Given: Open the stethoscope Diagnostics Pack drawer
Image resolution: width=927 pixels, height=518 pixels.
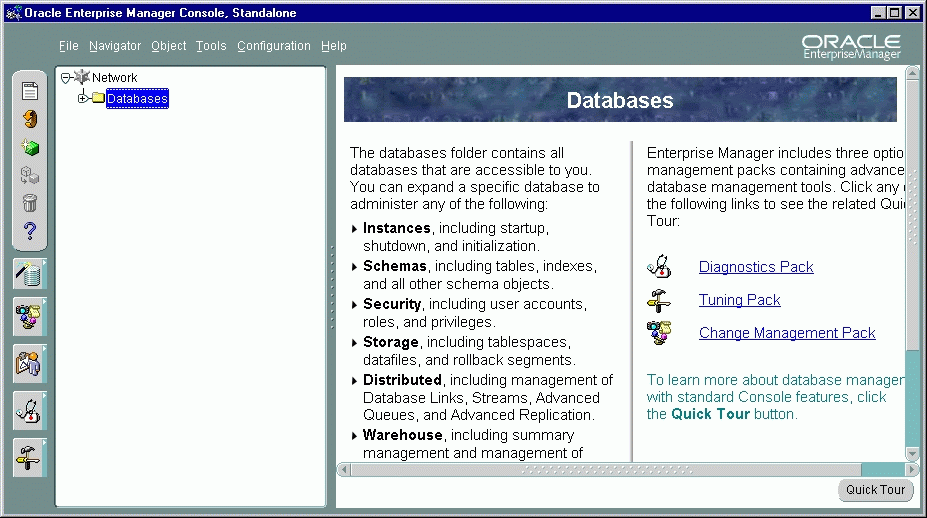Looking at the screenshot, I should coord(29,409).
